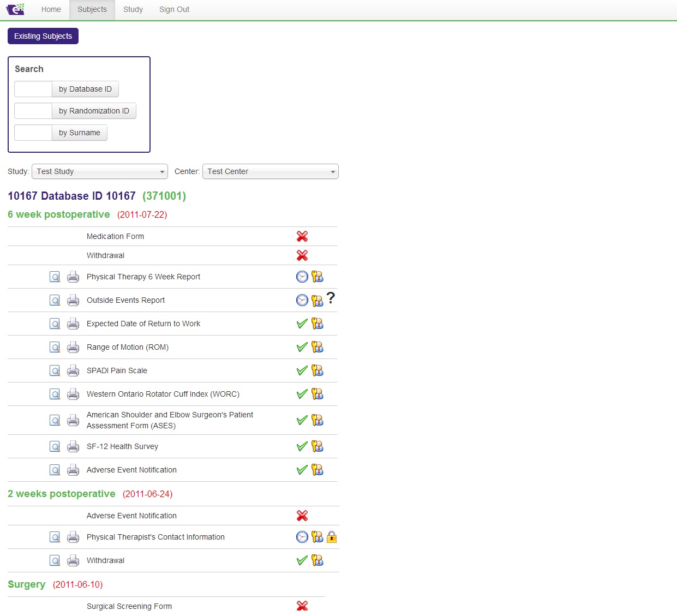The image size is (677, 616).
Task: Click the app logo in the top left
Action: [x=16, y=9]
